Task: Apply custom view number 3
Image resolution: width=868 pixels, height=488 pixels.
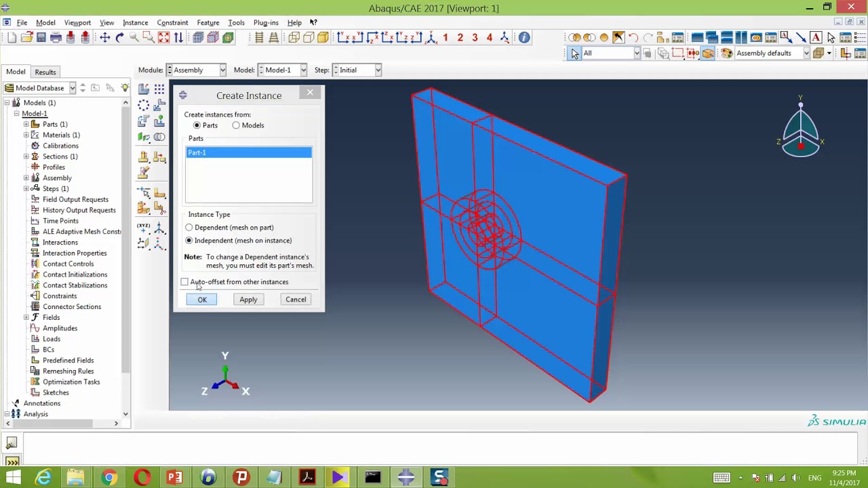Action: pos(475,38)
